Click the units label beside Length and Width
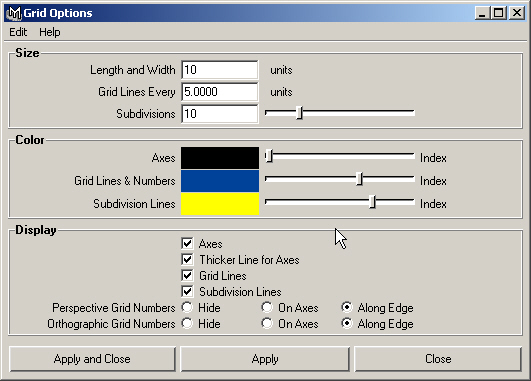The image size is (531, 381). [x=281, y=70]
